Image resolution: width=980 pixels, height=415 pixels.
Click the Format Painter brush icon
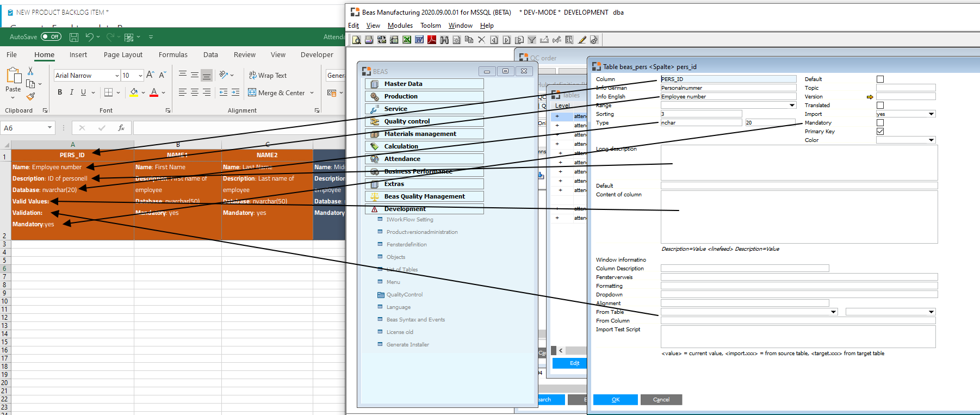30,96
